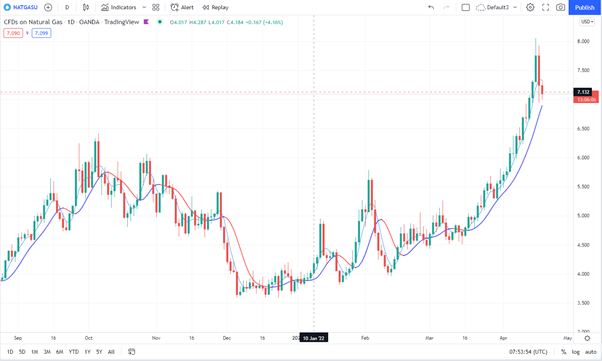Click the 3.500 price scale label

pyautogui.click(x=583, y=303)
